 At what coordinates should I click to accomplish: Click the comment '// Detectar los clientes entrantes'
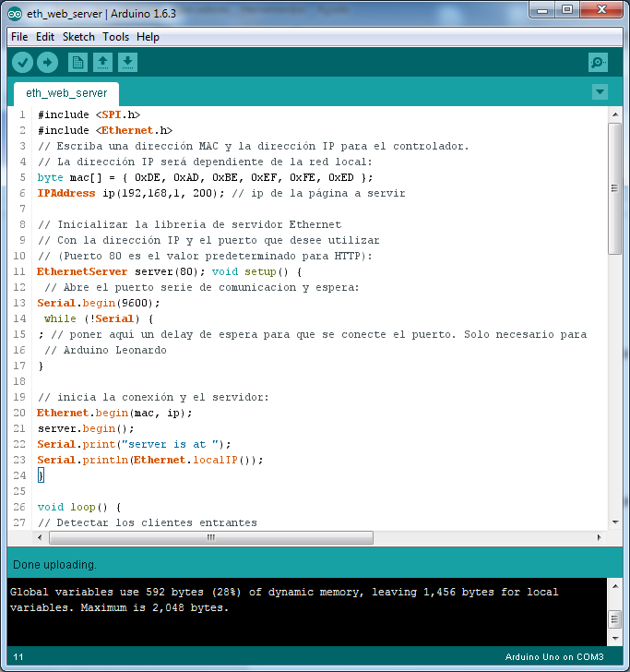click(x=148, y=522)
